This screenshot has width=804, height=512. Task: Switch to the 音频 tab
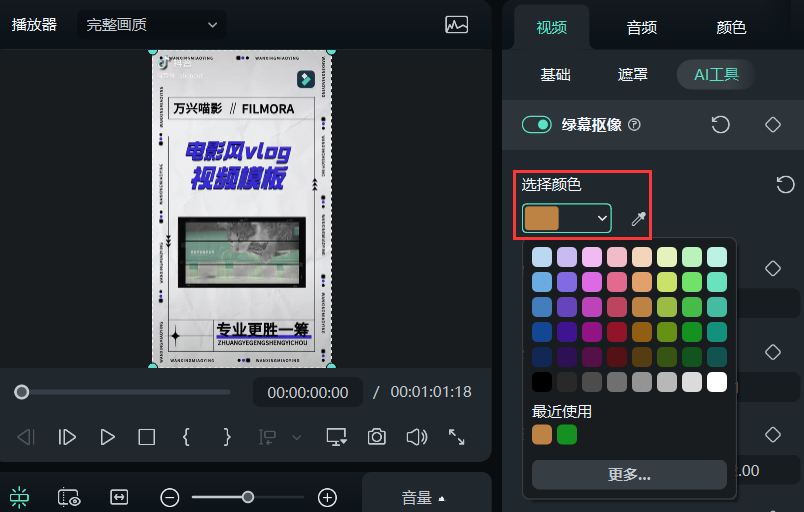641,27
